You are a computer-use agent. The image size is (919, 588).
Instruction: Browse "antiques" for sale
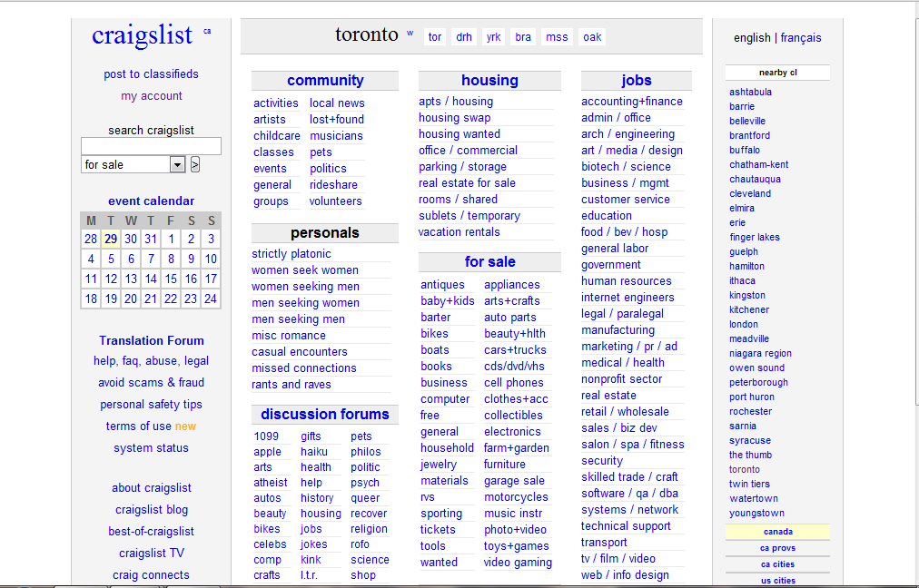click(x=442, y=285)
